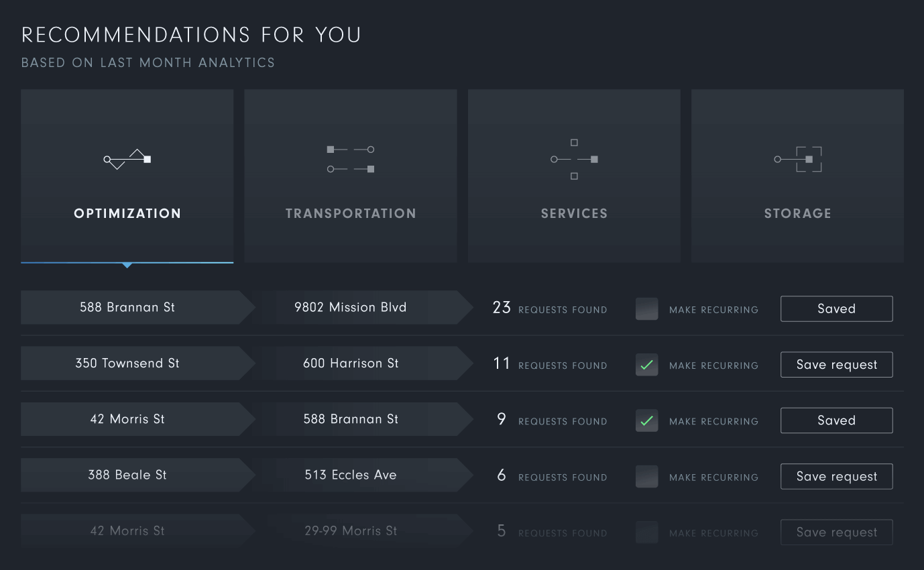
Task: Uncheck Make Recurring for 42 Morris to Brannan
Action: coord(647,420)
